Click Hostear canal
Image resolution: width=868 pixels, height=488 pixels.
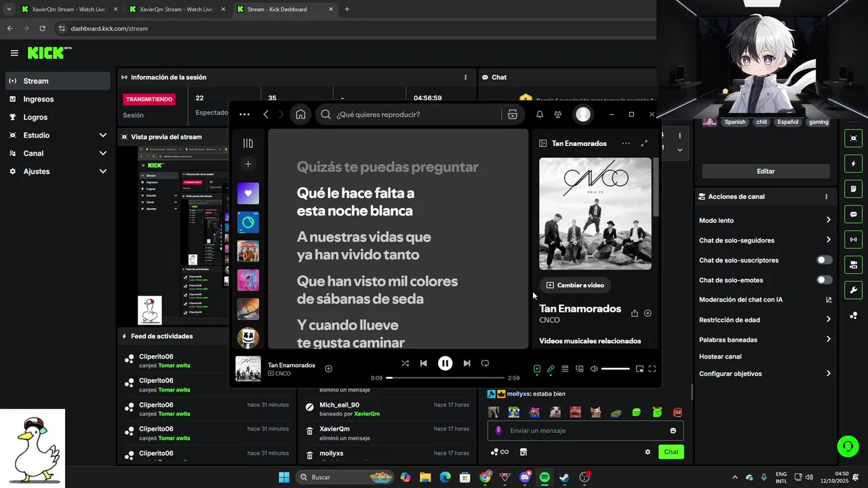(x=720, y=357)
